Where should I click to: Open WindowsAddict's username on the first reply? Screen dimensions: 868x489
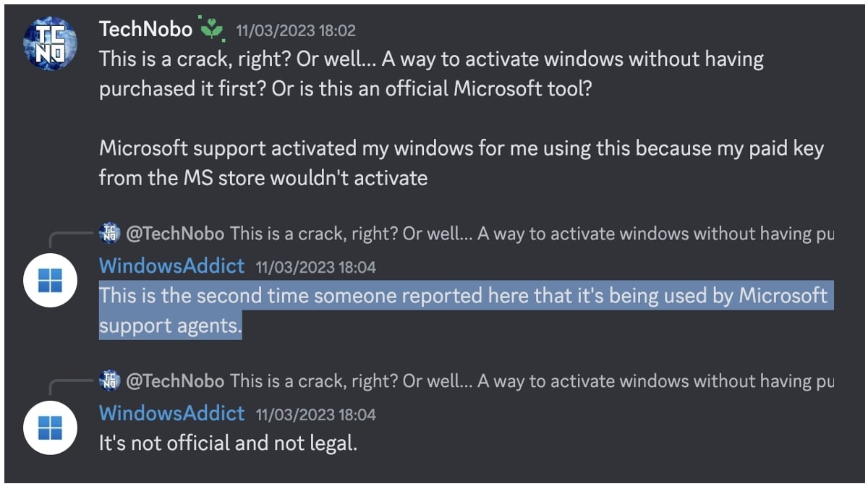point(171,266)
